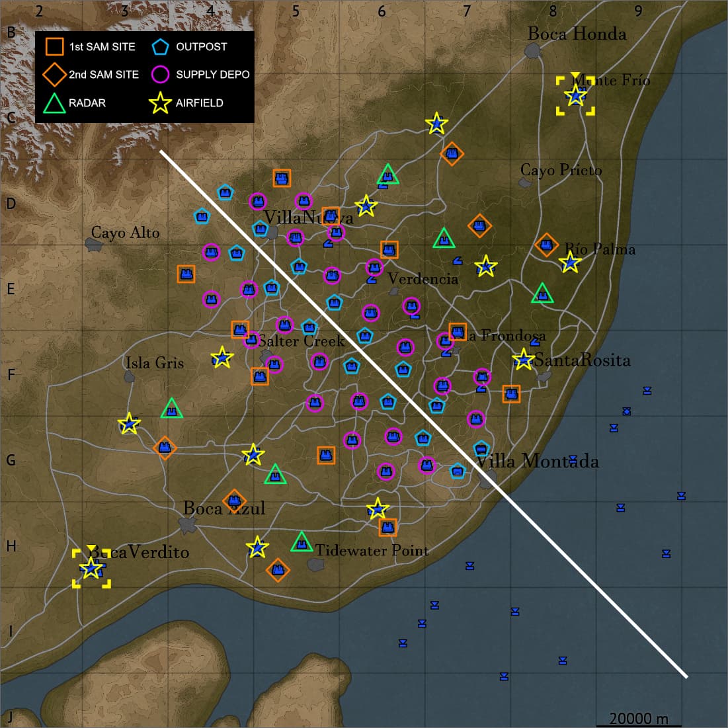Click the 1st SAM site at La Frondosa
Screen dimensions: 728x728
[458, 331]
